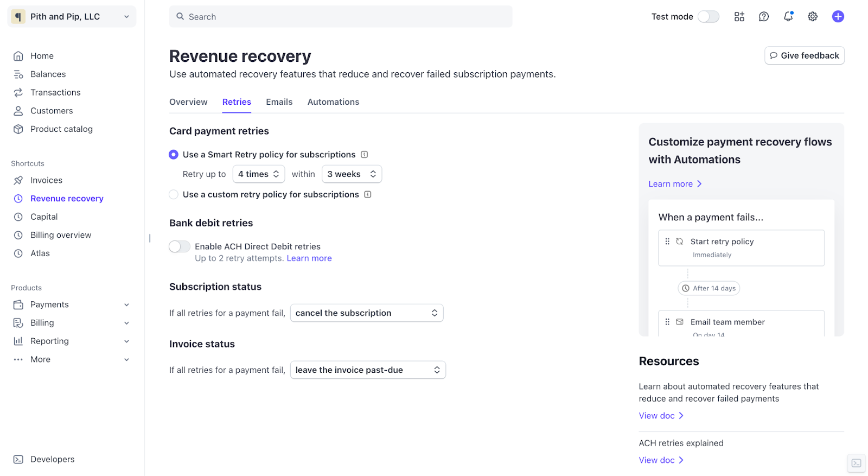This screenshot has width=868, height=476.
Task: Click the Smart Retry policy info icon
Action: [x=365, y=155]
